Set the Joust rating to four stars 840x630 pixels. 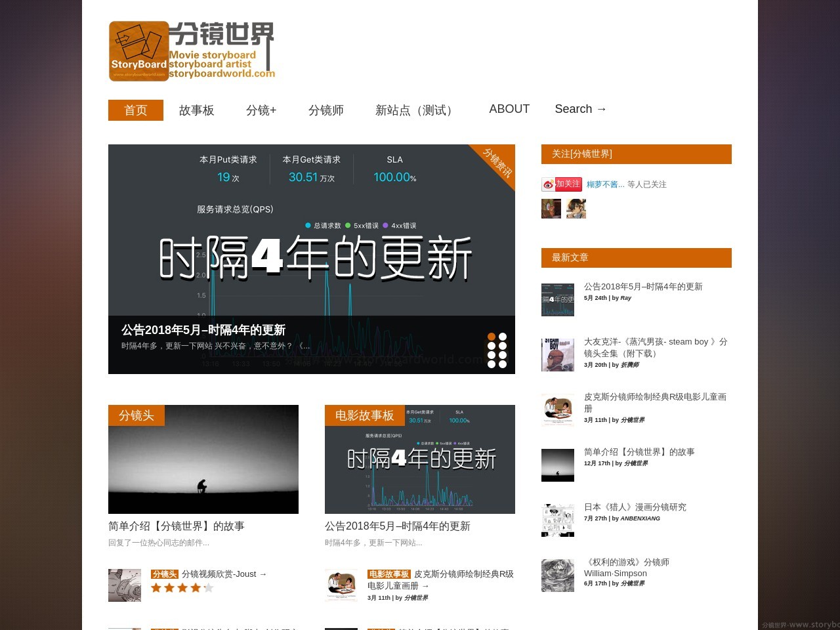196,587
